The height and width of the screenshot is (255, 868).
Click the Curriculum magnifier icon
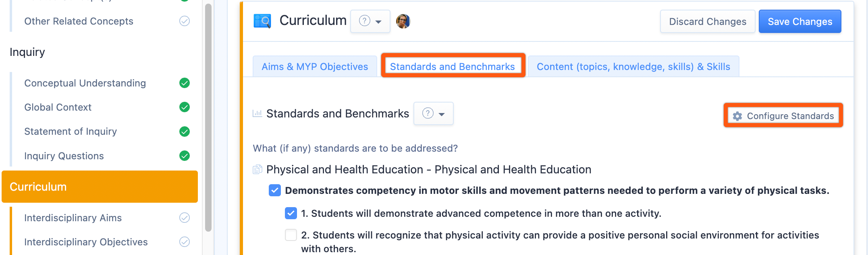coord(262,21)
